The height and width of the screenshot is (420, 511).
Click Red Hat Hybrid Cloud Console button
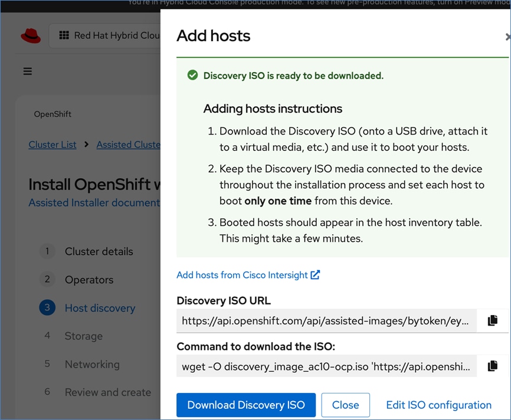click(104, 35)
